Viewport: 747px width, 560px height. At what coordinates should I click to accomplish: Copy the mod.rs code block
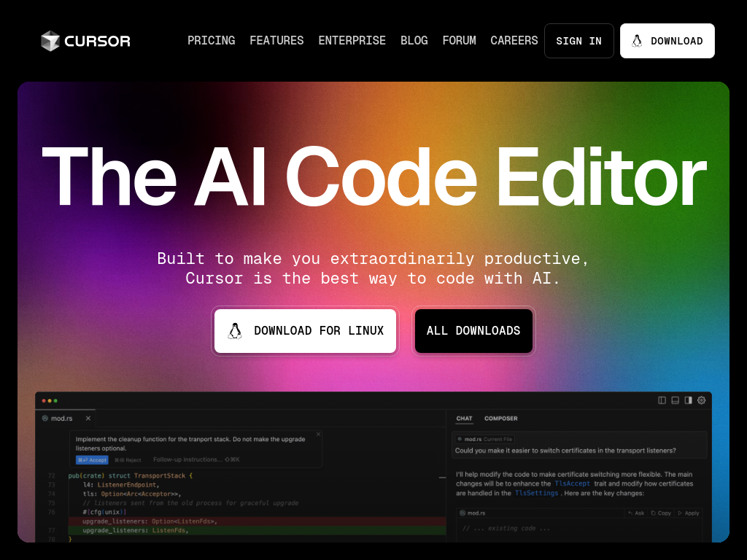(661, 513)
